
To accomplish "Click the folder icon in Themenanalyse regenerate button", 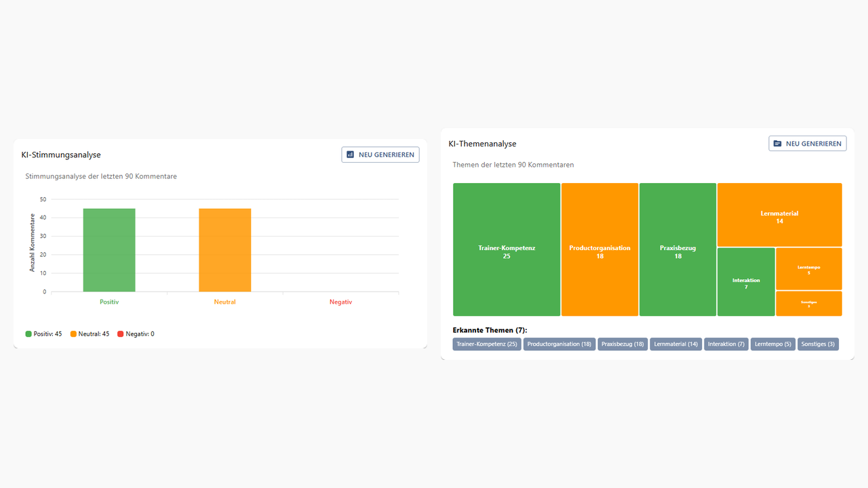I will point(777,144).
